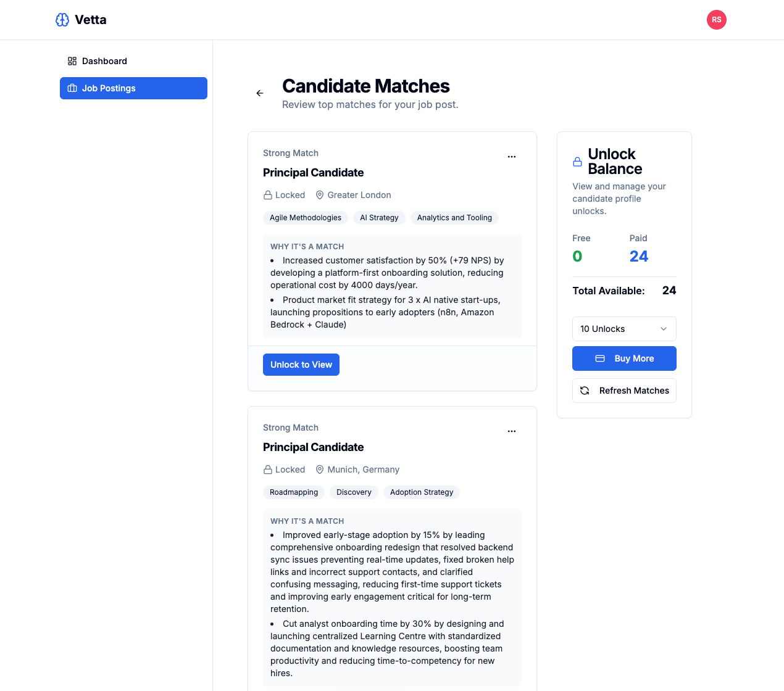
Task: Click the location pin beside Greater London
Action: click(x=320, y=195)
